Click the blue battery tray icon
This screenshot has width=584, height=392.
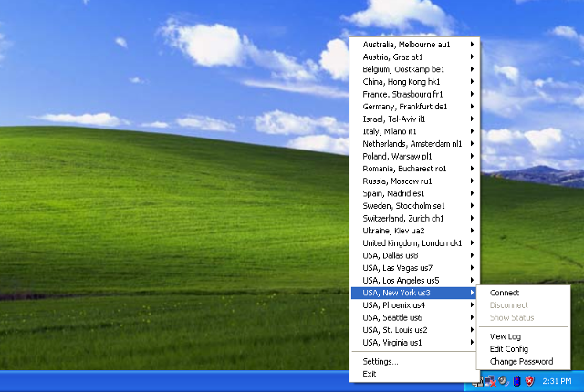coord(516,380)
